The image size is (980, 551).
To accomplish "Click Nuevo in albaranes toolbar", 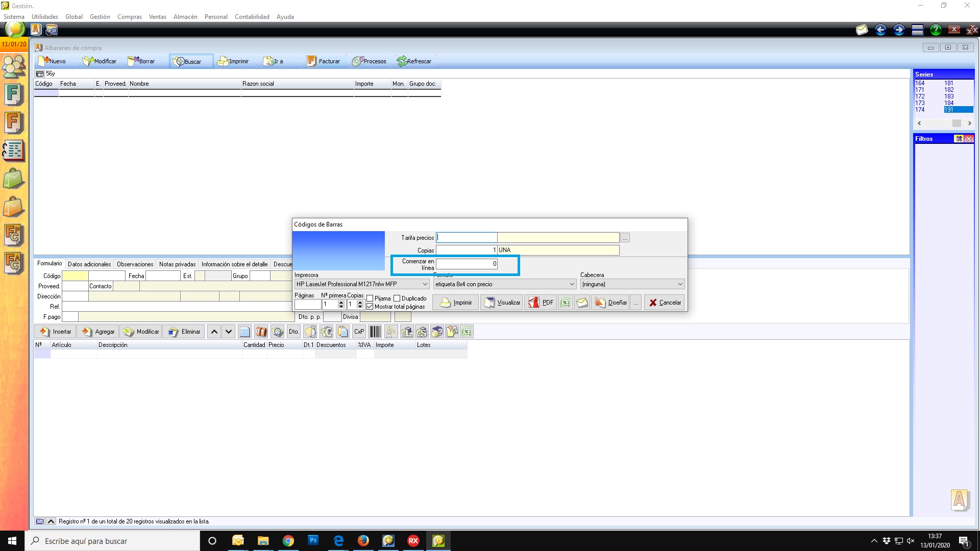I will click(x=53, y=61).
